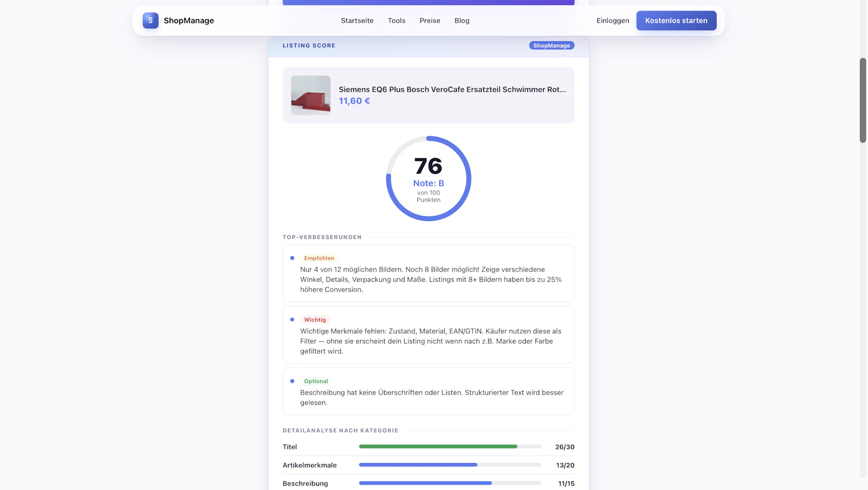868x490 pixels.
Task: Click the Note: B grade text
Action: 429,183
